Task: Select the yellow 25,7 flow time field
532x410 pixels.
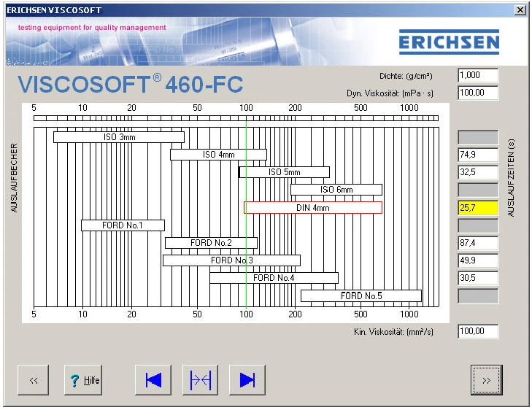Action: click(477, 208)
